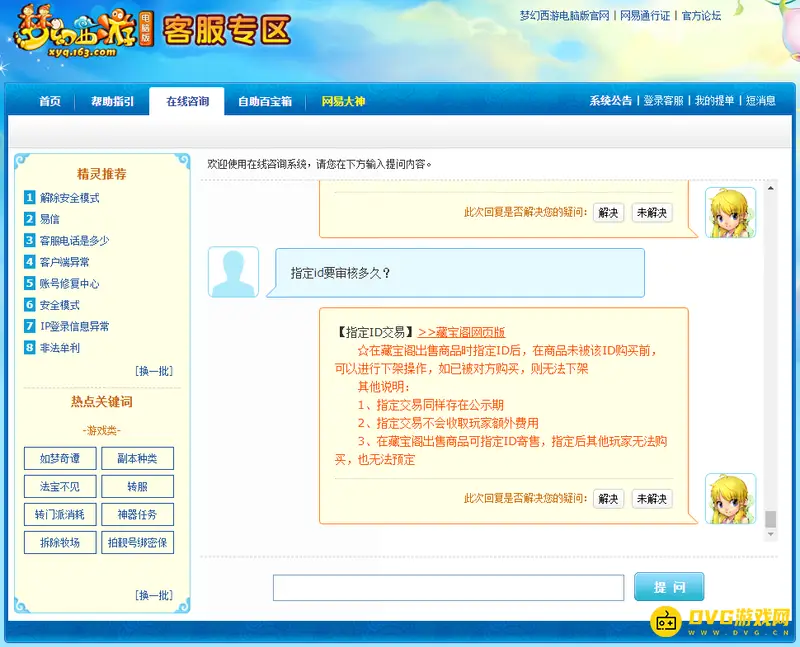Image resolution: width=800 pixels, height=647 pixels.
Task: Open 系统公告 link
Action: click(610, 101)
